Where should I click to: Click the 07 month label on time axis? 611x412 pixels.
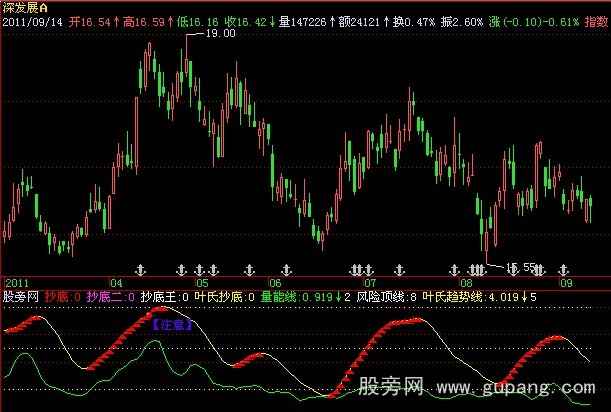click(370, 283)
